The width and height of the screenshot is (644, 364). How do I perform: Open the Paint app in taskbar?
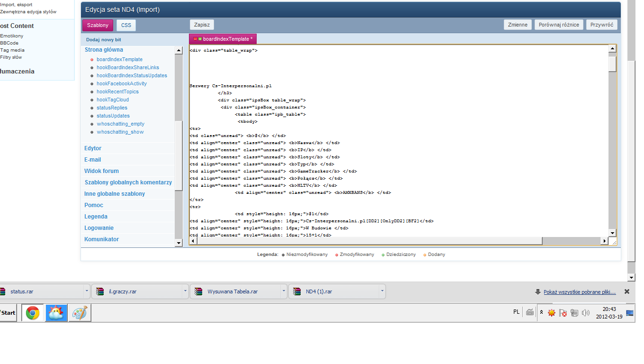coord(80,313)
